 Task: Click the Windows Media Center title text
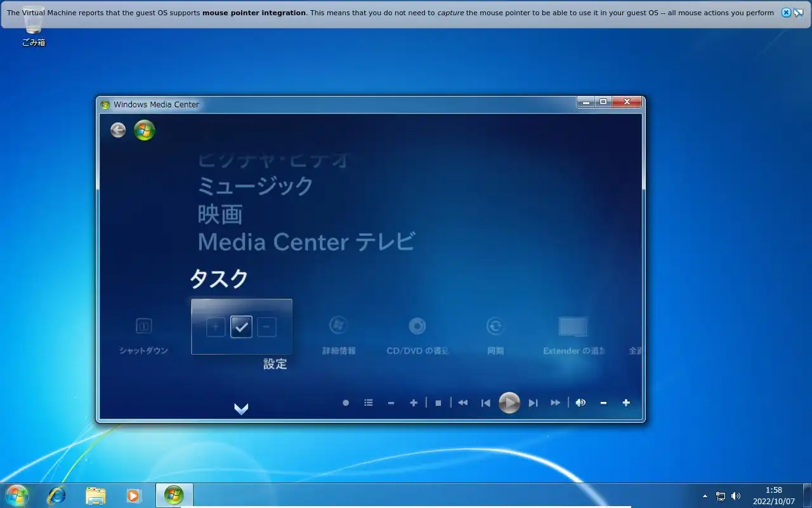pyautogui.click(x=156, y=105)
